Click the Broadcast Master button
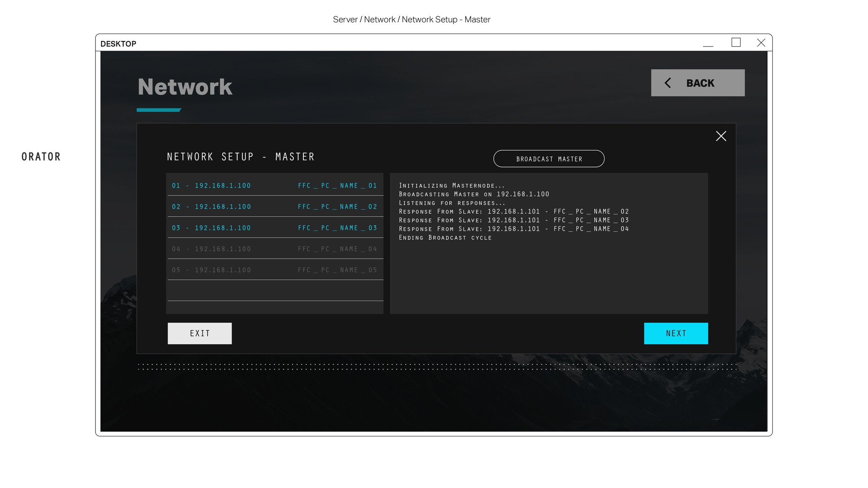This screenshot has width=868, height=488. click(x=549, y=159)
